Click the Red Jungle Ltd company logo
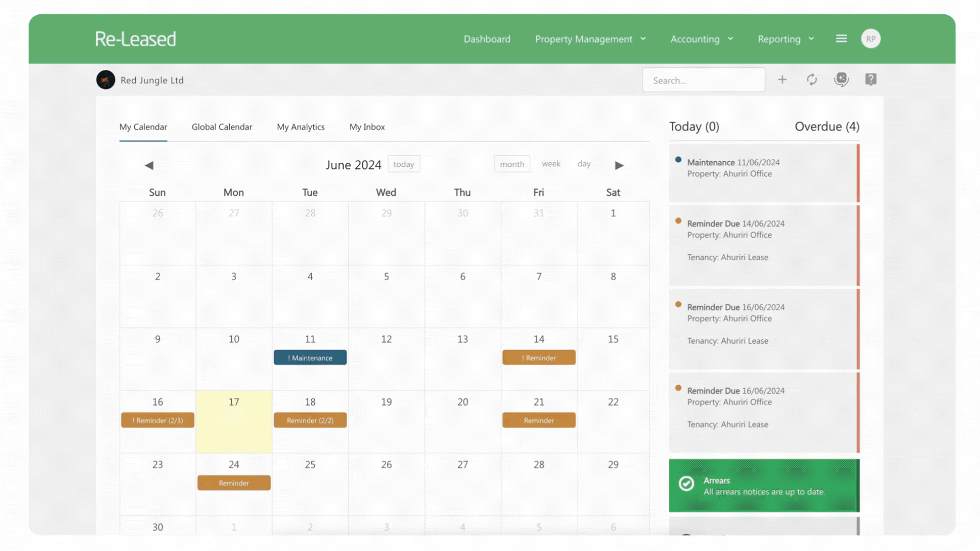The width and height of the screenshot is (980, 551). [x=106, y=80]
